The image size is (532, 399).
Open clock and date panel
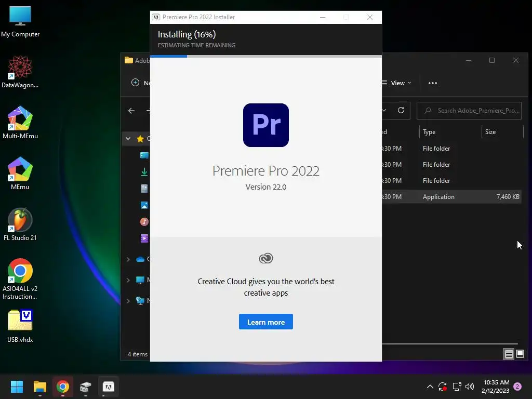(x=496, y=387)
